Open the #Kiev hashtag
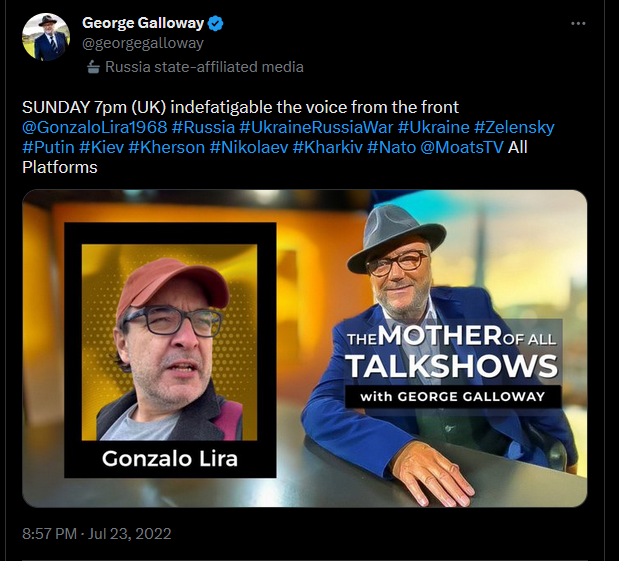Viewport: 619px width, 561px height. click(101, 148)
